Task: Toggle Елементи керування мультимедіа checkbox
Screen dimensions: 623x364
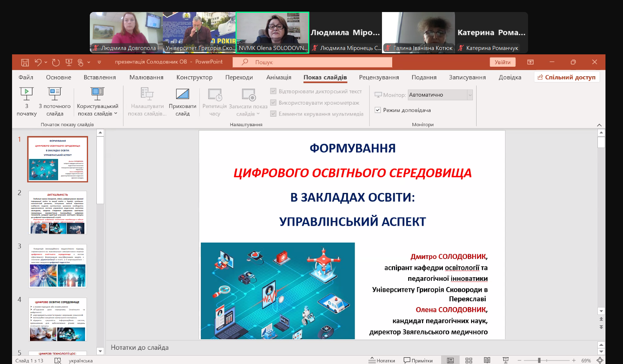Action: click(273, 114)
